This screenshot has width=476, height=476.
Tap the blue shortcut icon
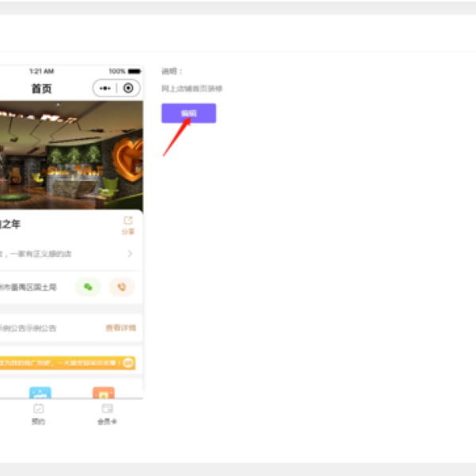coord(40,393)
